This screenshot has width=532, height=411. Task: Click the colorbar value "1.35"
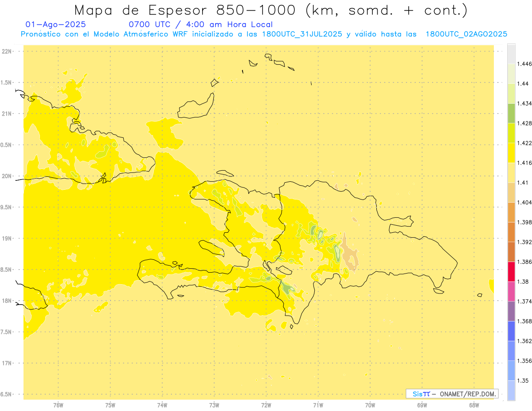pyautogui.click(x=524, y=380)
